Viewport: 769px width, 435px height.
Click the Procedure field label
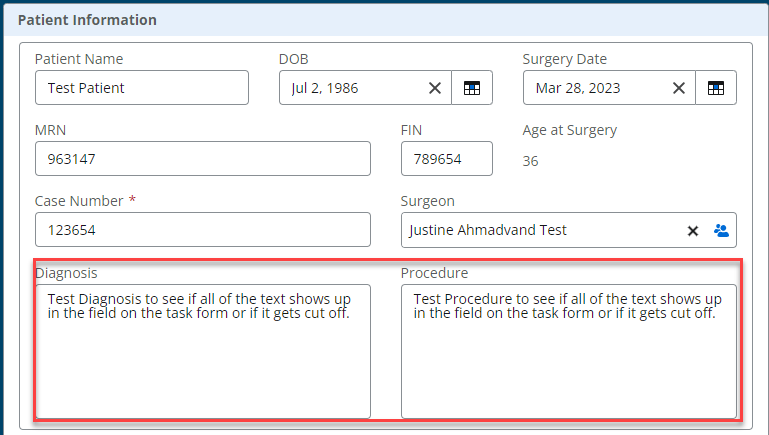pyautogui.click(x=434, y=273)
